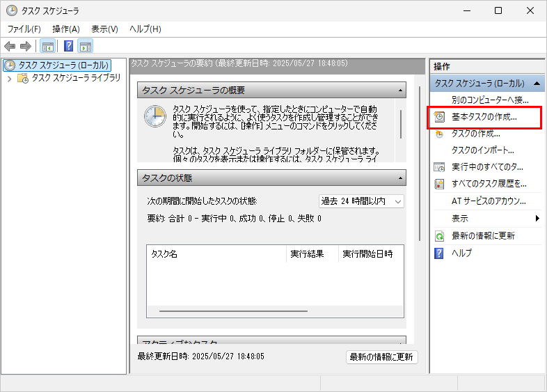Open the 過去 24 時間以内 dropdown
Screen dimensions: 547x392
[361, 201]
